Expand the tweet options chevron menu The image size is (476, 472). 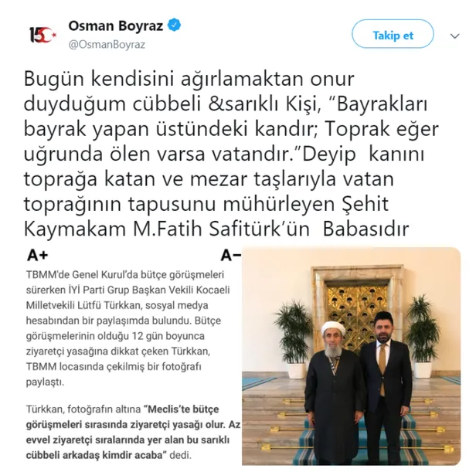pyautogui.click(x=454, y=36)
